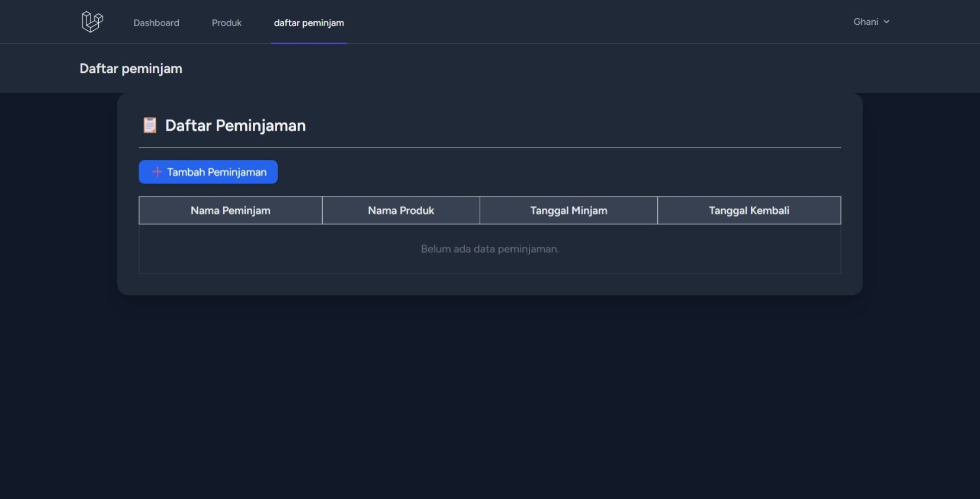The width and height of the screenshot is (980, 499).
Task: Click the Tanggal Minjam column header
Action: click(x=568, y=210)
